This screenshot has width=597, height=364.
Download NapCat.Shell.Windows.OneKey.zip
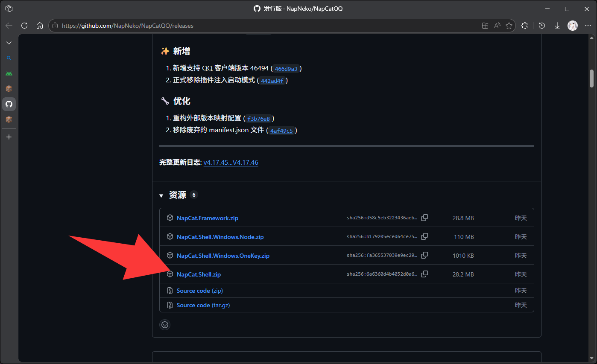click(x=222, y=256)
